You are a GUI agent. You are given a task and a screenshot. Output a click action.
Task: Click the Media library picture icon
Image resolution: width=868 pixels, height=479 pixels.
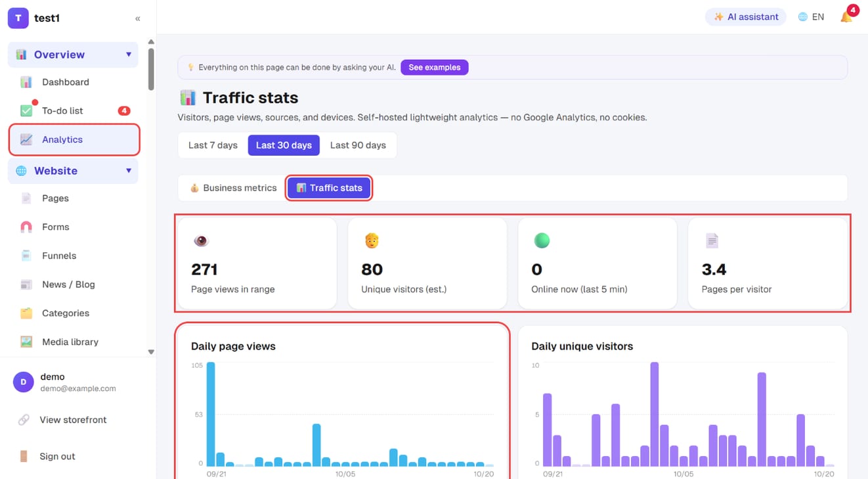(x=26, y=342)
